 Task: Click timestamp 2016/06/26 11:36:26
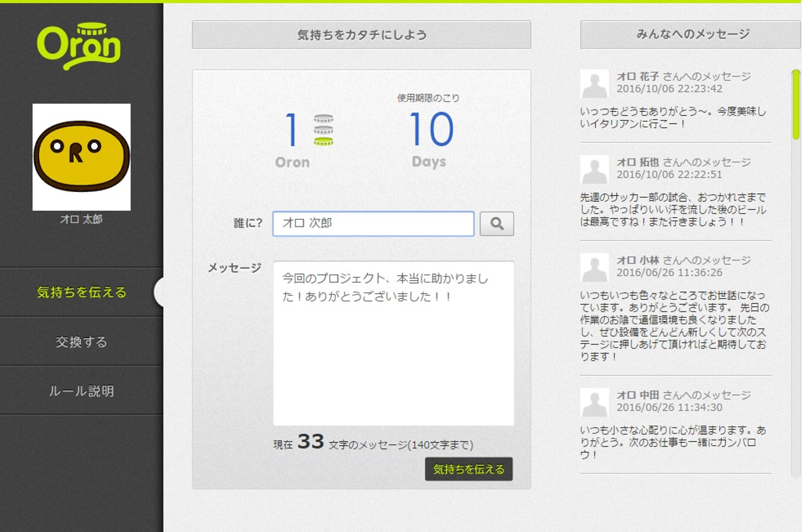pos(669,273)
